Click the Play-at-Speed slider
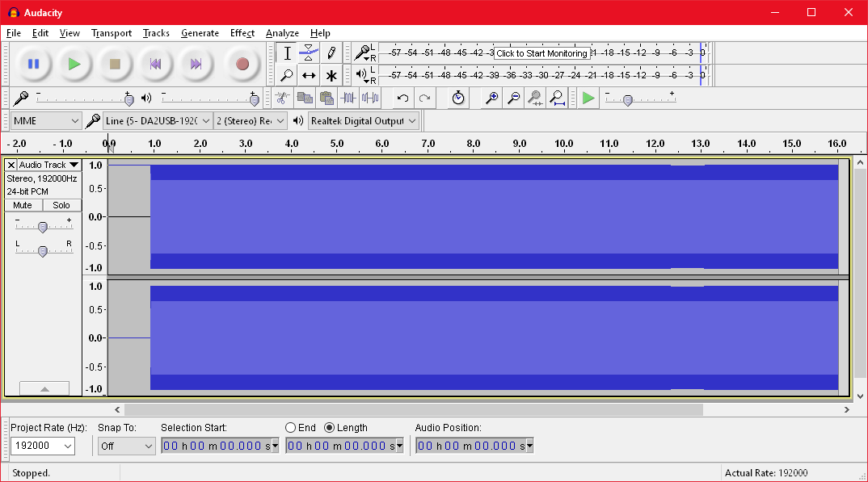The image size is (868, 482). pos(640,98)
